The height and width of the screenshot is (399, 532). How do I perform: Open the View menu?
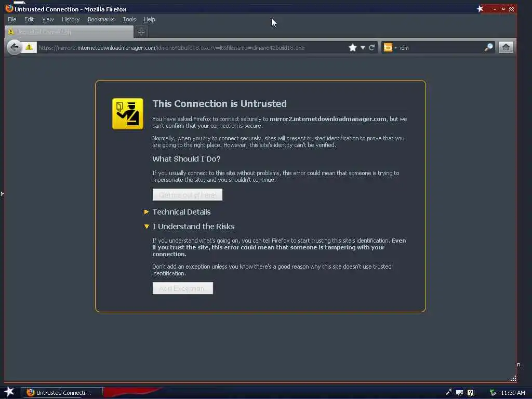[48, 19]
